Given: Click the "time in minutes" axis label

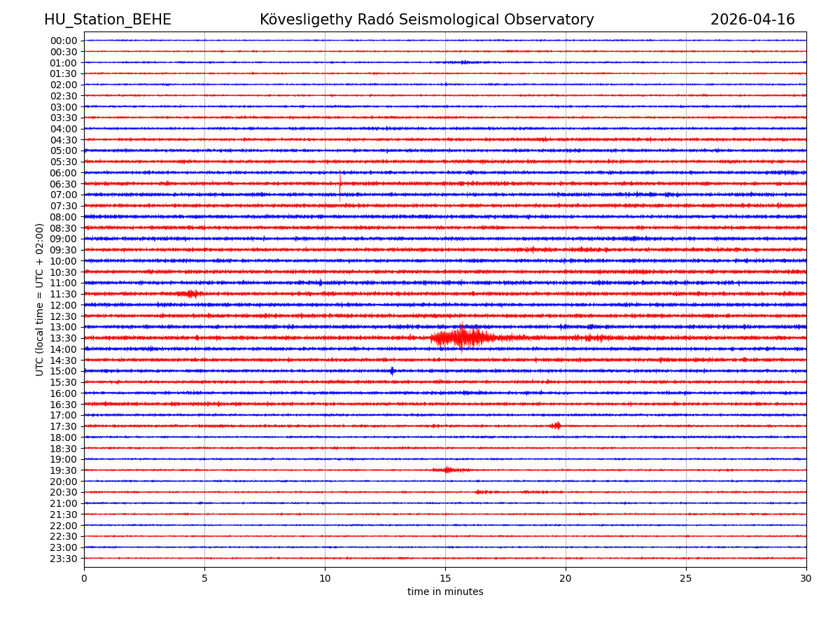Looking at the screenshot, I should click(x=445, y=592).
